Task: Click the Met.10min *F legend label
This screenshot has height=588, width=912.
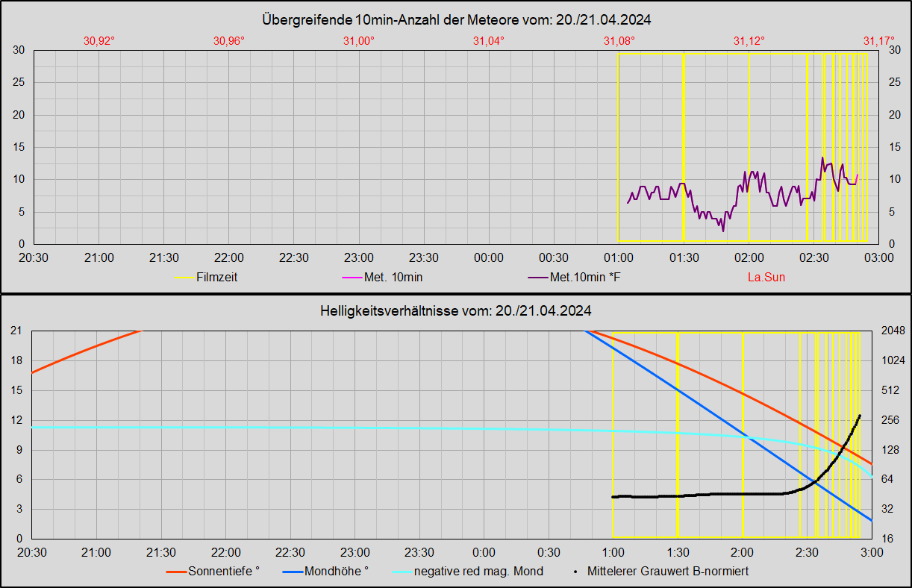Action: click(585, 278)
